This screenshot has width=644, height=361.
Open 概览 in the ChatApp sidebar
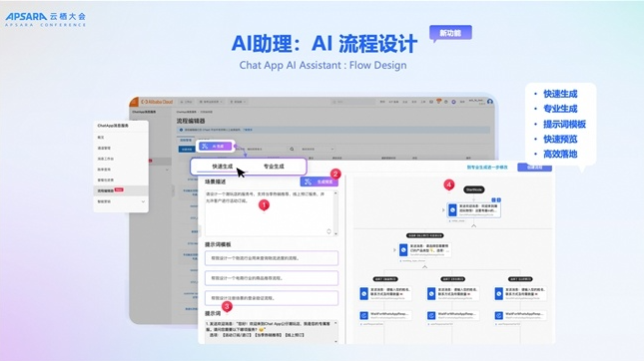tap(101, 138)
